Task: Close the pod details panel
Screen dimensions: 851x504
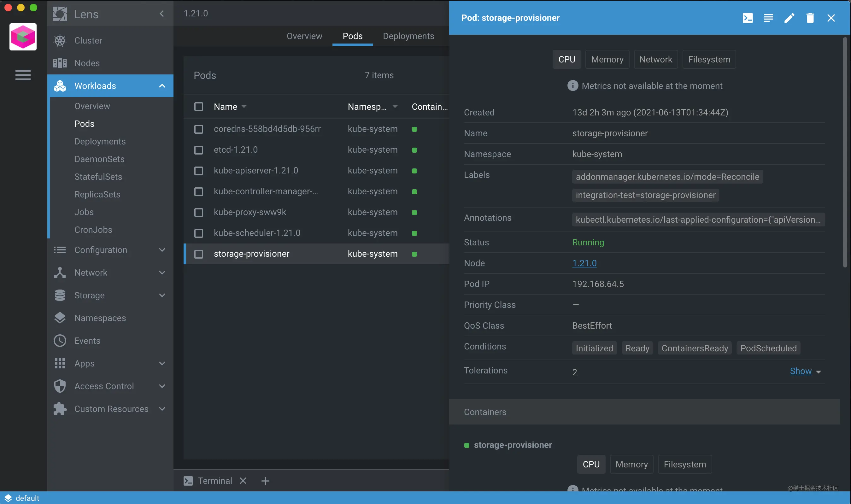Action: pyautogui.click(x=830, y=18)
